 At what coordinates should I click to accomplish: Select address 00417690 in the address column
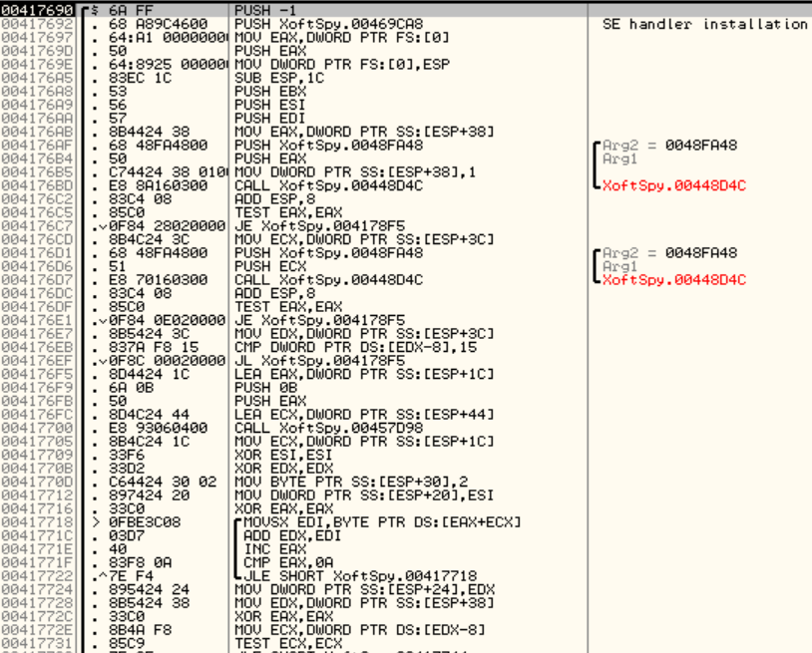click(37, 10)
